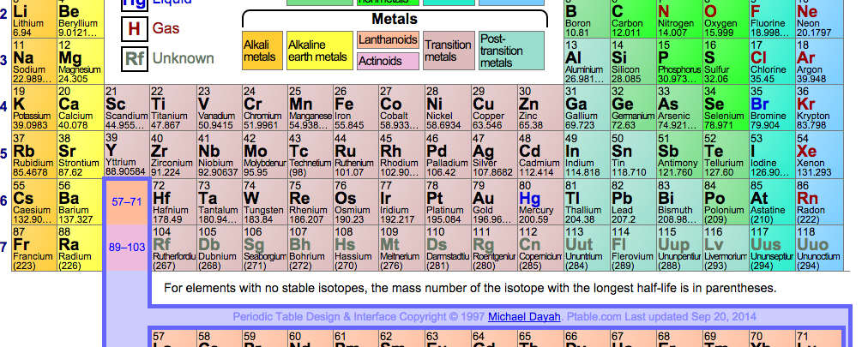The image size is (868, 347).
Task: Select the Mercury (Hg) element cell
Action: (541, 201)
